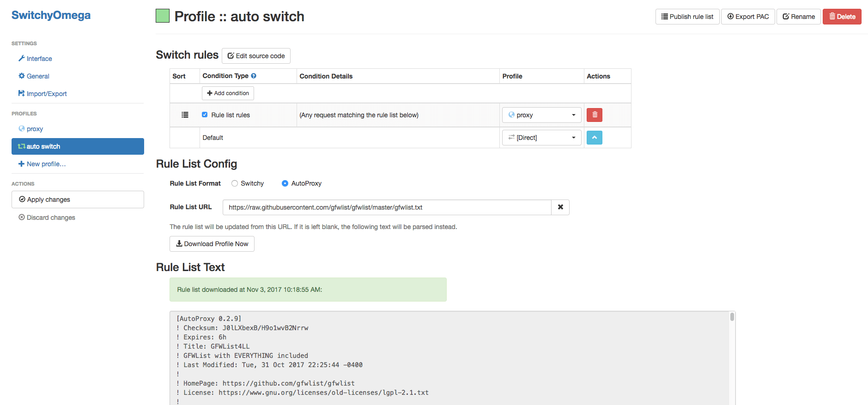Click the 'Rule List URL' label
The width and height of the screenshot is (868, 405).
click(191, 207)
